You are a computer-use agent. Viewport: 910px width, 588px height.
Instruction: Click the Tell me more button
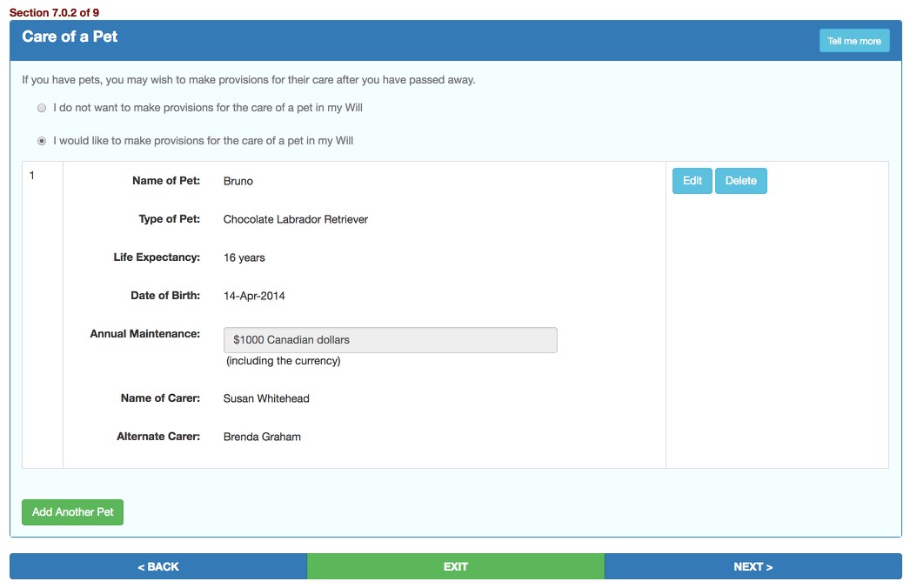tap(853, 41)
